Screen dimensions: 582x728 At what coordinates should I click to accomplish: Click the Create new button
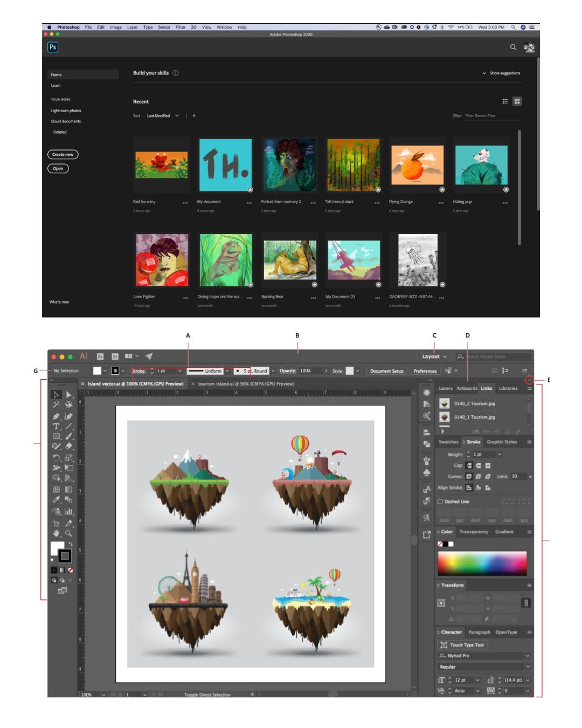[63, 155]
